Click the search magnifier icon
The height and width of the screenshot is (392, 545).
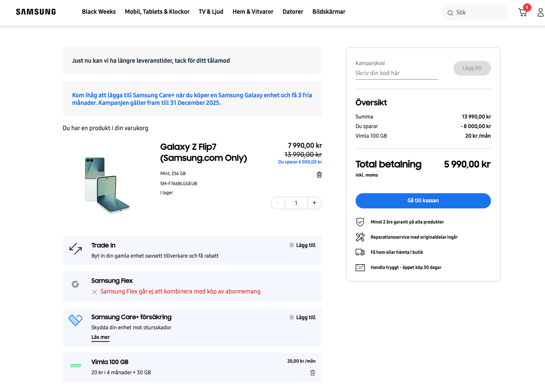(x=450, y=13)
